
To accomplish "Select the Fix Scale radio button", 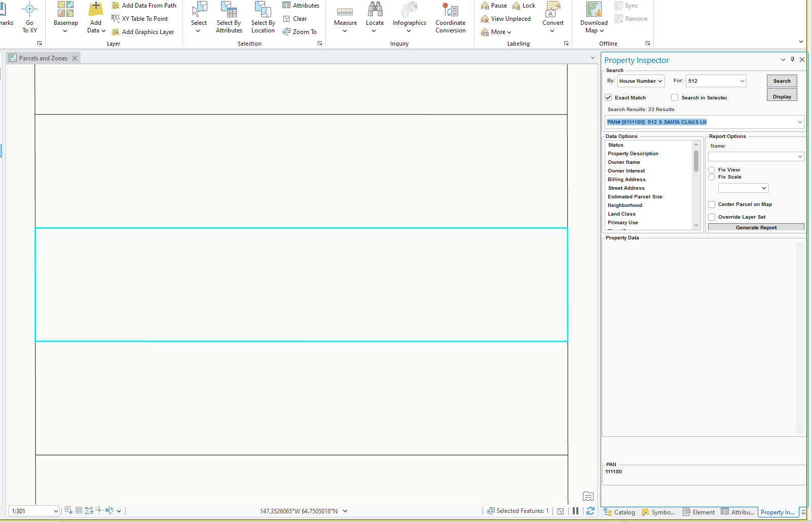I will pyautogui.click(x=712, y=177).
